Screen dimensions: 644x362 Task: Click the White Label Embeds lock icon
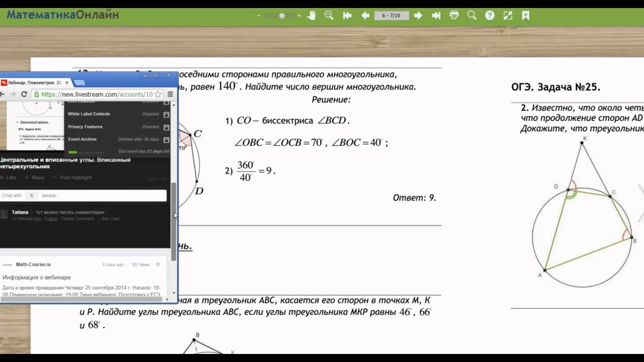pyautogui.click(x=167, y=114)
